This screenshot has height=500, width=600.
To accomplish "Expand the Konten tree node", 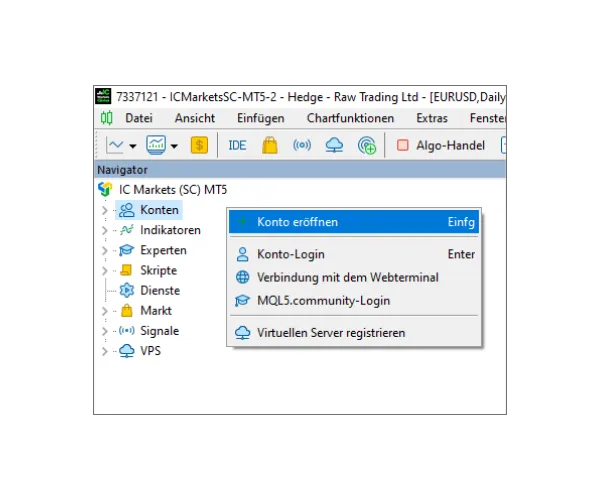I will coord(104,210).
